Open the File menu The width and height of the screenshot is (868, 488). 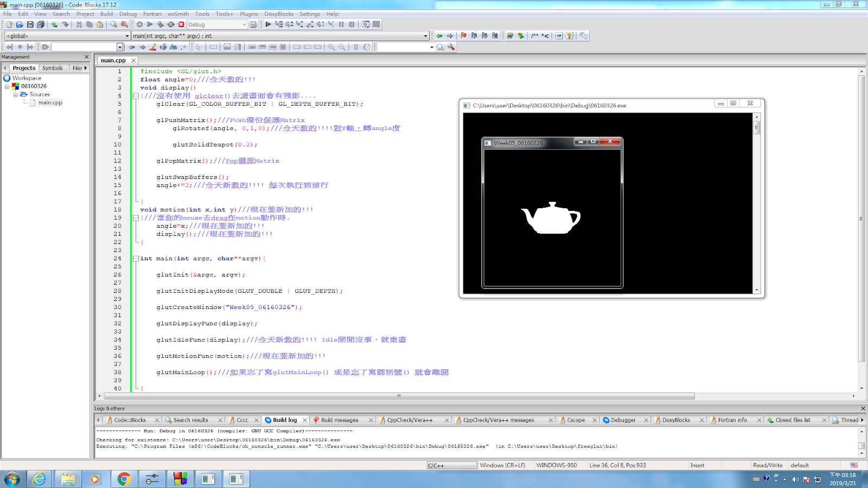[x=8, y=14]
